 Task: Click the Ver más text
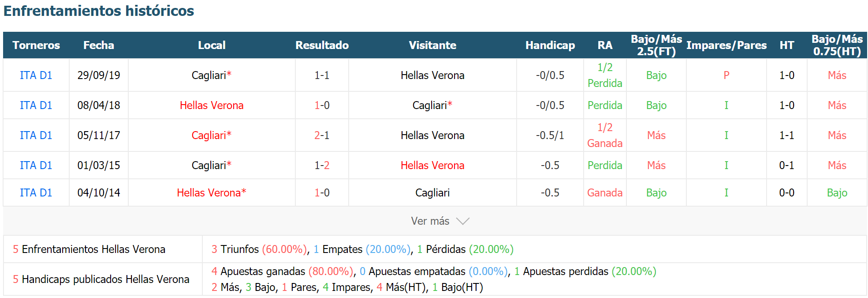click(x=430, y=221)
